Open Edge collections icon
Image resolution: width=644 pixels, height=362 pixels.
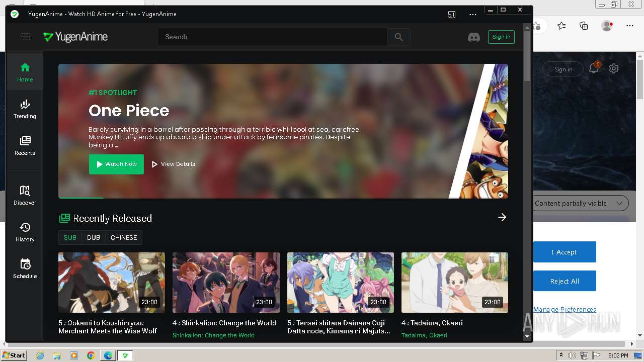584,26
